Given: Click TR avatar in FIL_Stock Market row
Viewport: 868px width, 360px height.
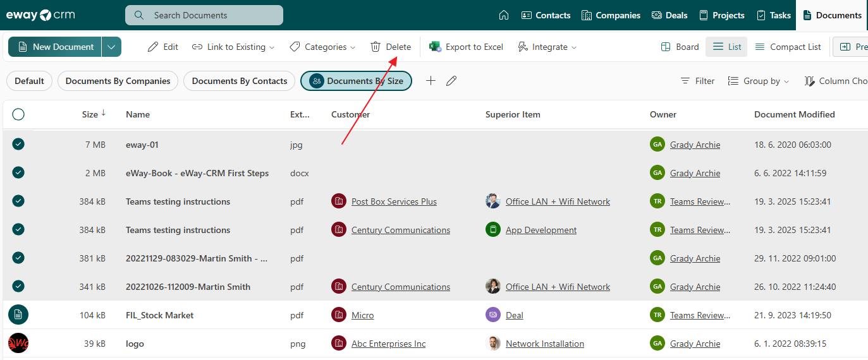Looking at the screenshot, I should pyautogui.click(x=657, y=315).
